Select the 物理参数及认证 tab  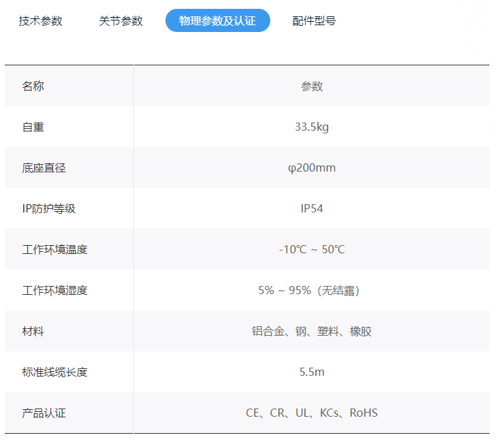(217, 20)
